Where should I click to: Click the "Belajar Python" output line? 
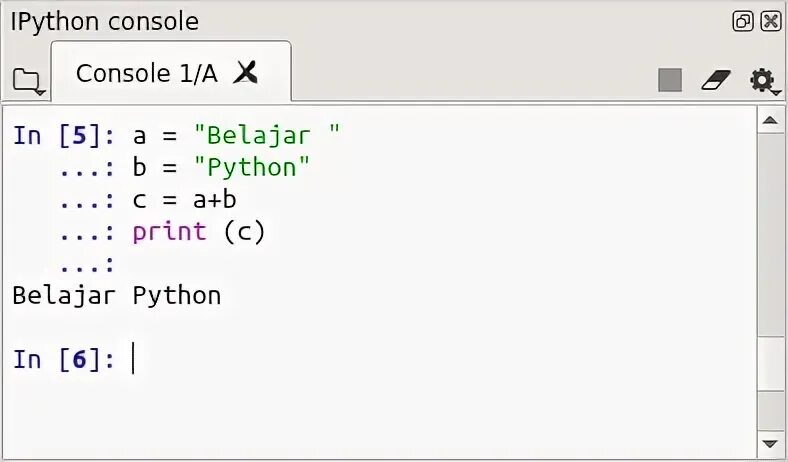tap(116, 296)
